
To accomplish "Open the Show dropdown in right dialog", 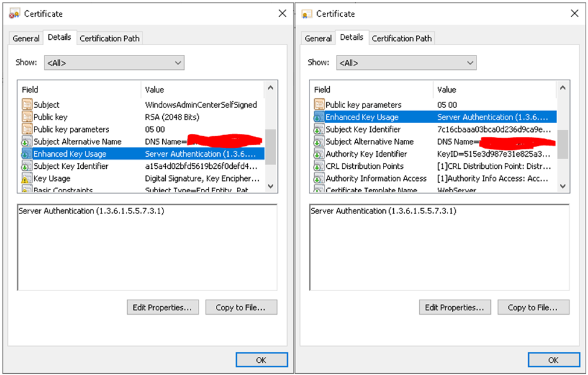I will click(406, 63).
